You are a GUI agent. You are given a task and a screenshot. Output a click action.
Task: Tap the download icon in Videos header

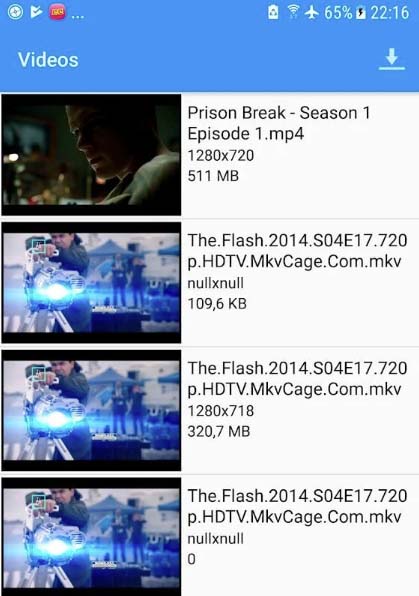tap(392, 59)
